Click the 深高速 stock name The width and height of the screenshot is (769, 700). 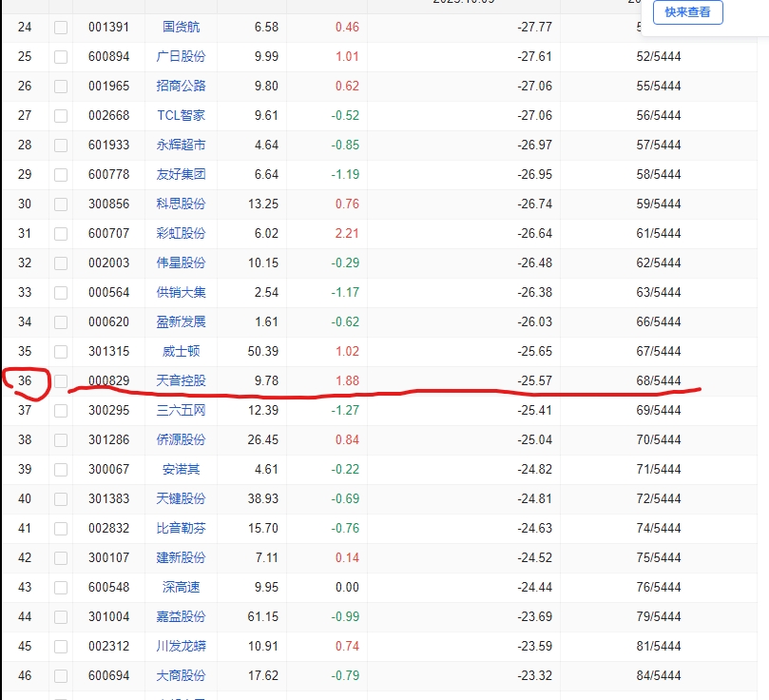pyautogui.click(x=181, y=587)
